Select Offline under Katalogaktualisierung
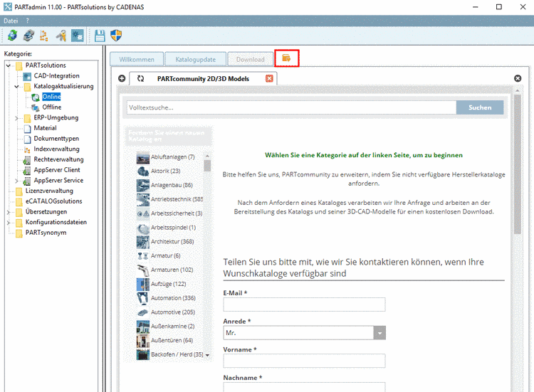 (52, 107)
